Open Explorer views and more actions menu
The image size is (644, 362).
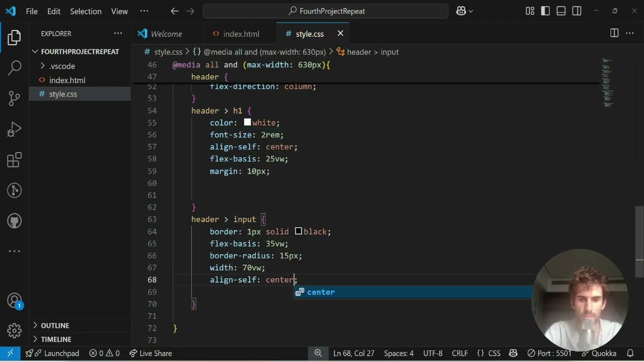118,33
